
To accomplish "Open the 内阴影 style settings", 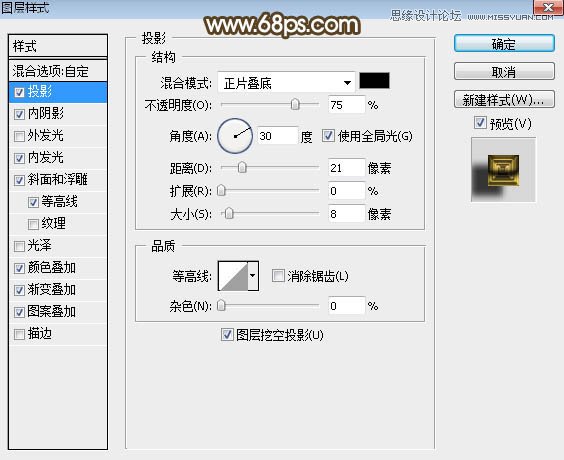I will [x=46, y=114].
